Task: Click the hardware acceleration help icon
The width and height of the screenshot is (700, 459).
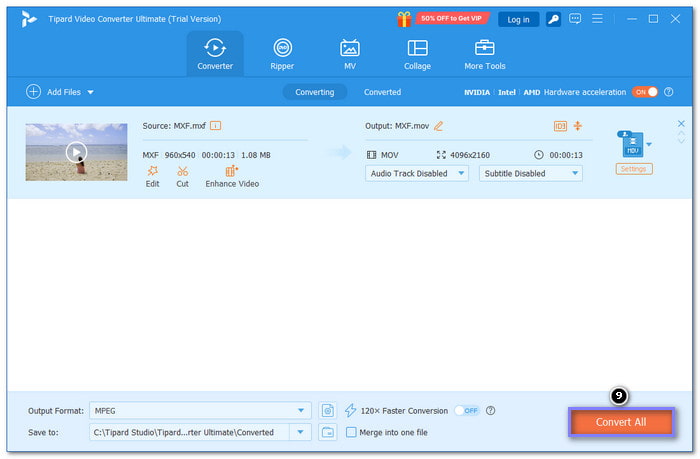Action: (x=668, y=92)
